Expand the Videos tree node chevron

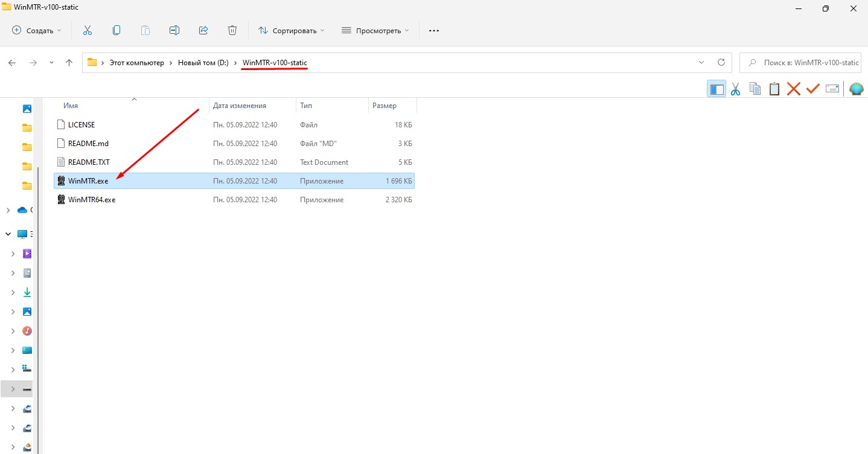13,254
